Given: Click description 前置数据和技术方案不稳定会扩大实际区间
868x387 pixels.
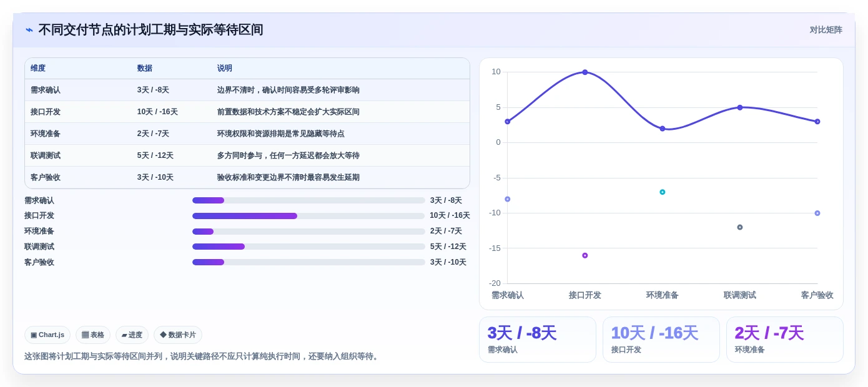Looking at the screenshot, I should pyautogui.click(x=289, y=112).
